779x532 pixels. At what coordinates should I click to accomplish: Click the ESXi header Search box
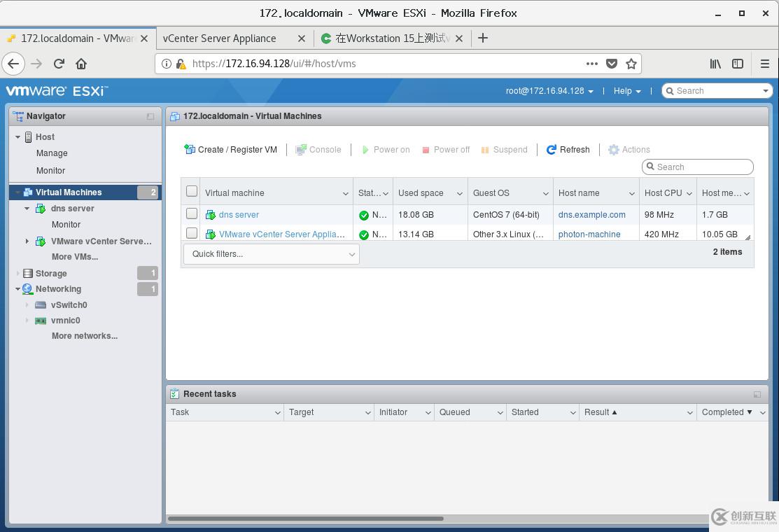(717, 91)
